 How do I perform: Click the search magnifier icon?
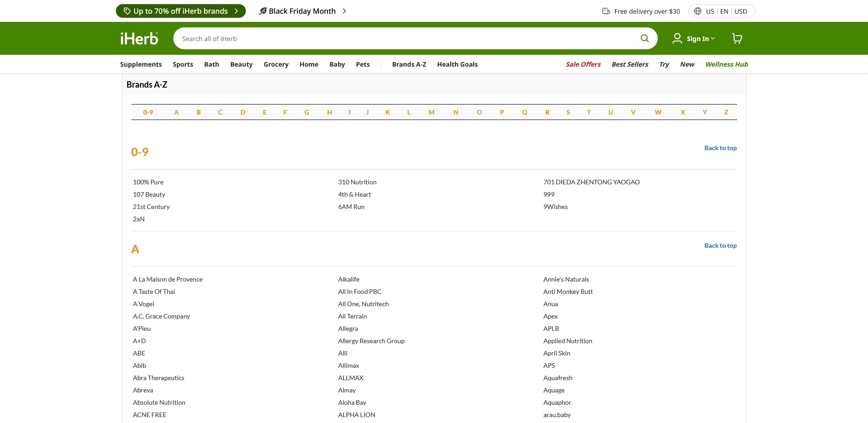pyautogui.click(x=644, y=38)
